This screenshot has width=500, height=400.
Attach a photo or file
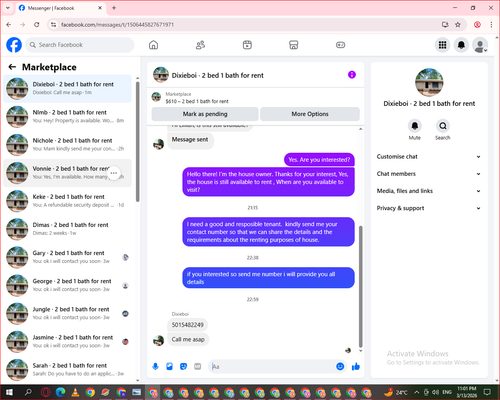coord(169,367)
